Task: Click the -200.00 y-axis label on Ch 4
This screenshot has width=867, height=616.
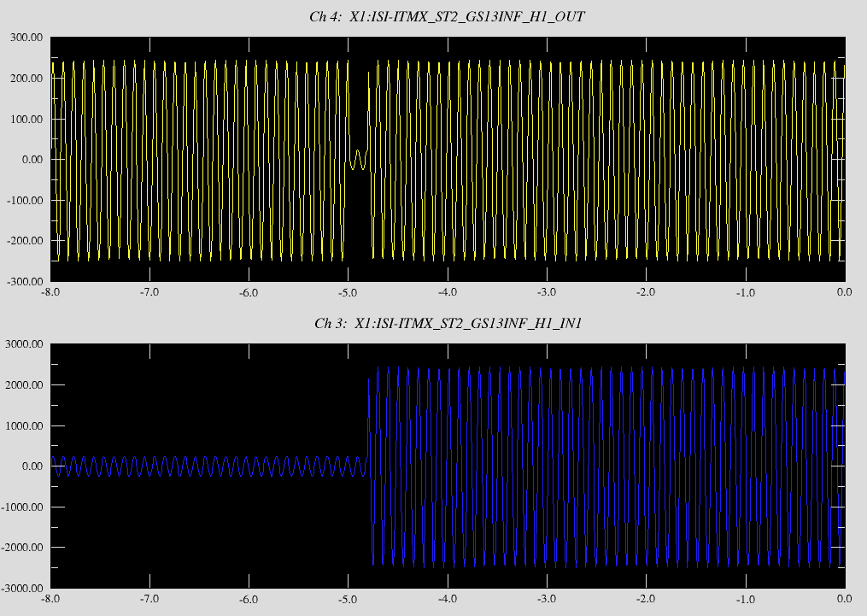Action: (x=25, y=241)
